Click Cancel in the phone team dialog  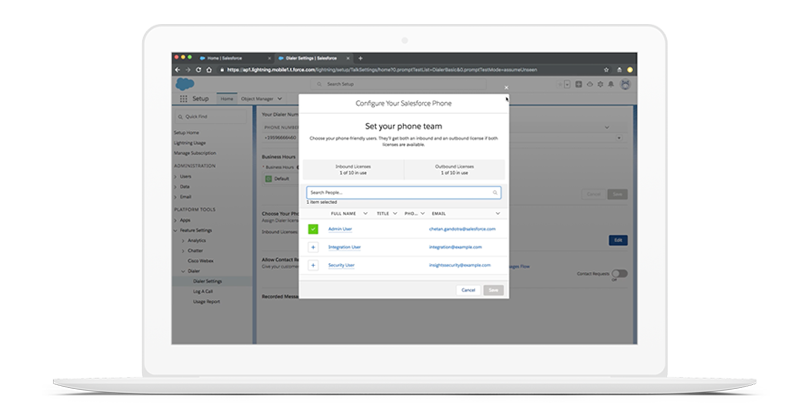(468, 290)
